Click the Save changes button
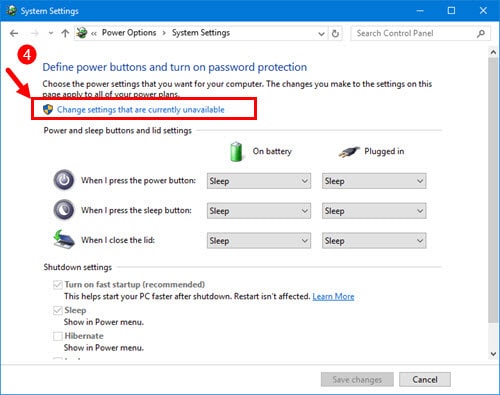500x395 pixels. [x=357, y=379]
